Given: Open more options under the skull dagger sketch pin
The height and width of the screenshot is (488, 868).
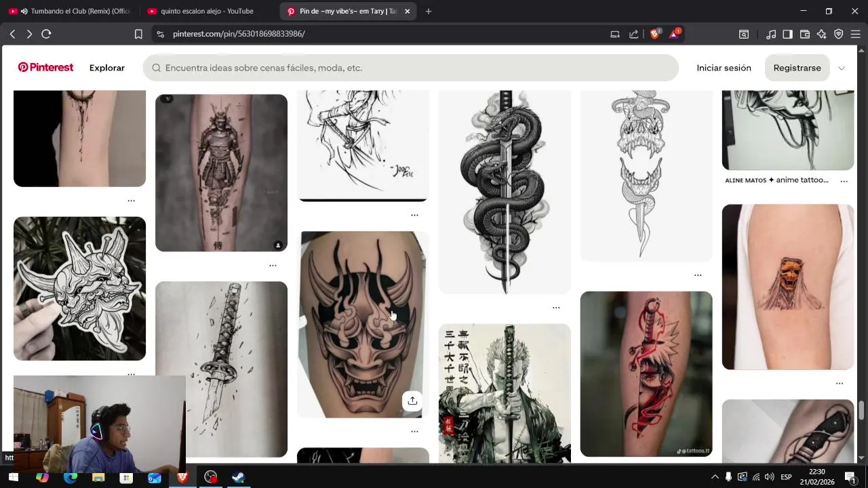Looking at the screenshot, I should (698, 274).
